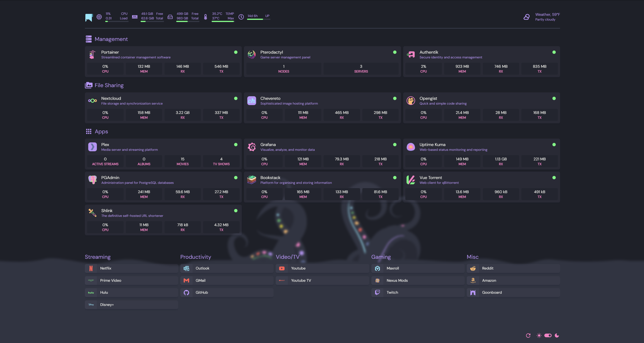Collapse the File Sharing section header

point(109,85)
